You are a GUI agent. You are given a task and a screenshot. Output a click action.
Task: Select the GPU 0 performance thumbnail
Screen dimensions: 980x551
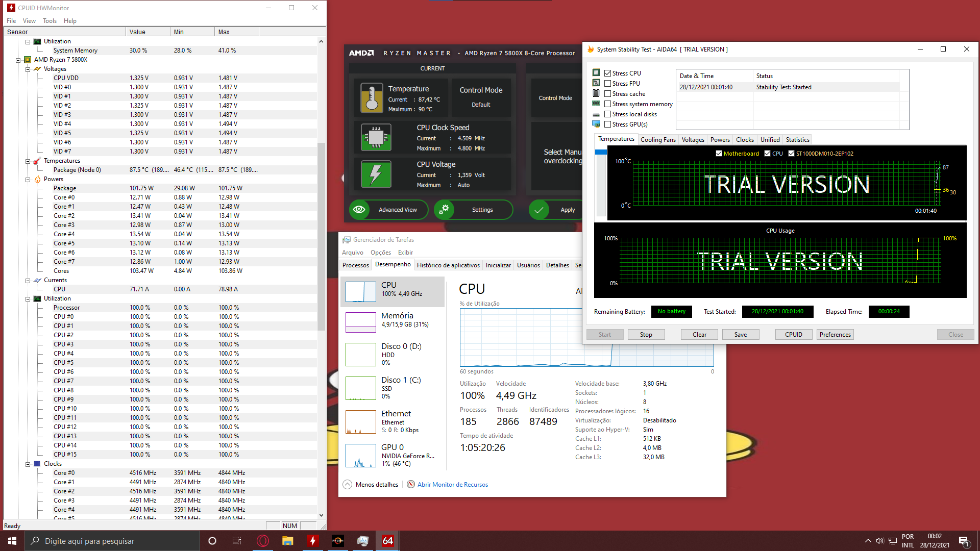[361, 455]
